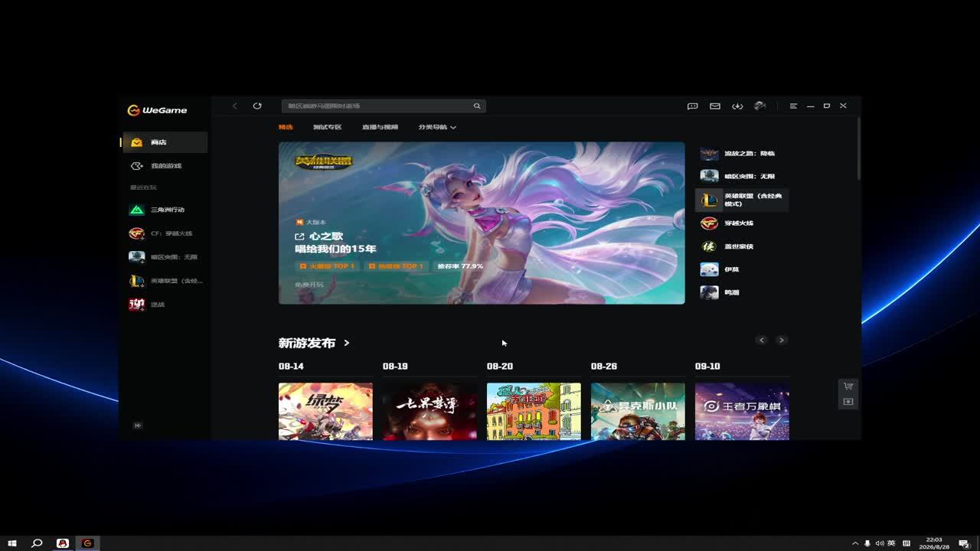Open the notification center in the taskbar
980x551 pixels.
964,543
